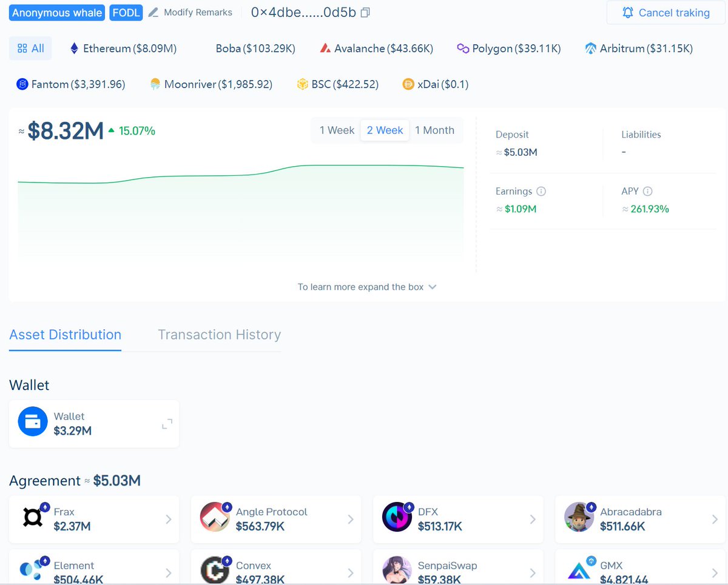
Task: Filter by Ethereum ($8.09M) chain
Action: tap(123, 48)
